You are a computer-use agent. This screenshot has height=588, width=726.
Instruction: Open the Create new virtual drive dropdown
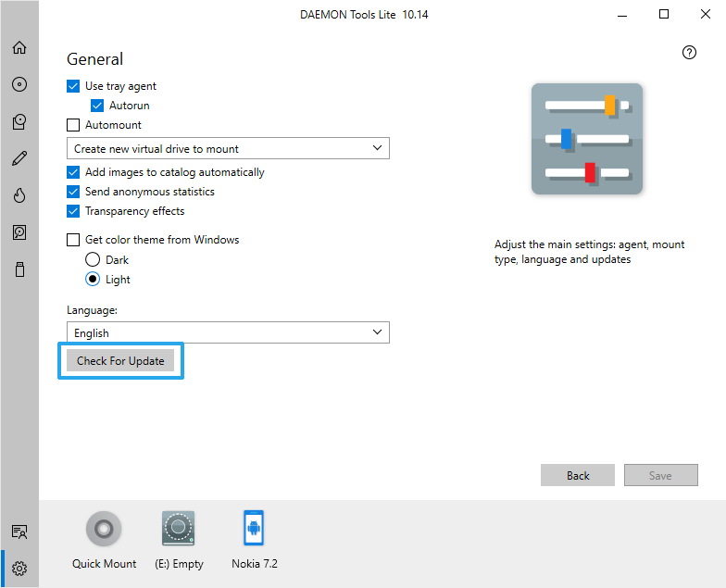[228, 148]
